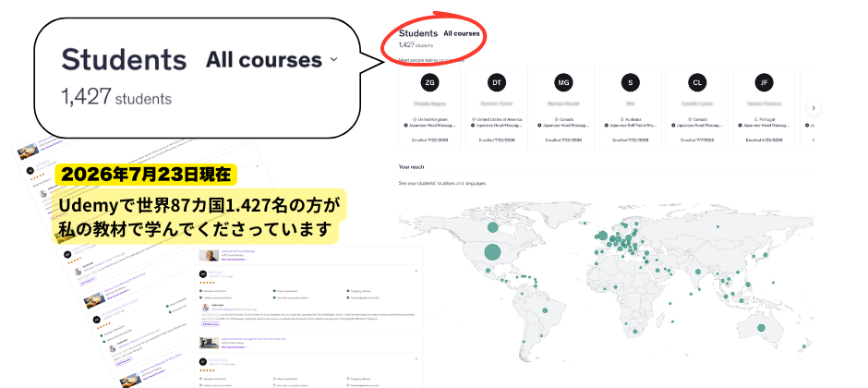Open Japanese Head Massage course on ZG card
The height and width of the screenshot is (388, 868).
tap(430, 126)
